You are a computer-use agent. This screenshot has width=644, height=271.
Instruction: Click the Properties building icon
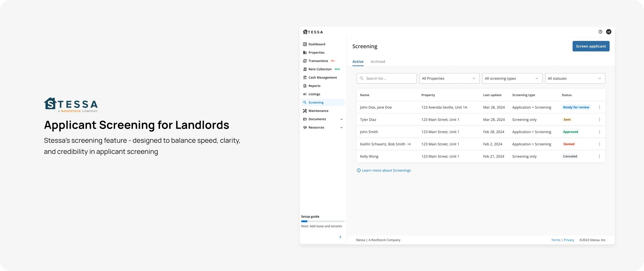305,53
